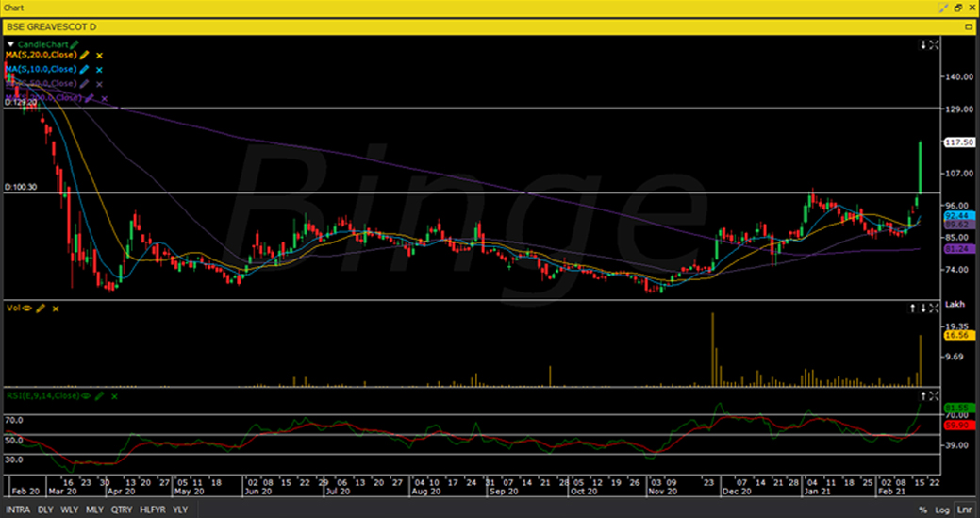Click the Dec 20 date axis label

pyautogui.click(x=737, y=492)
